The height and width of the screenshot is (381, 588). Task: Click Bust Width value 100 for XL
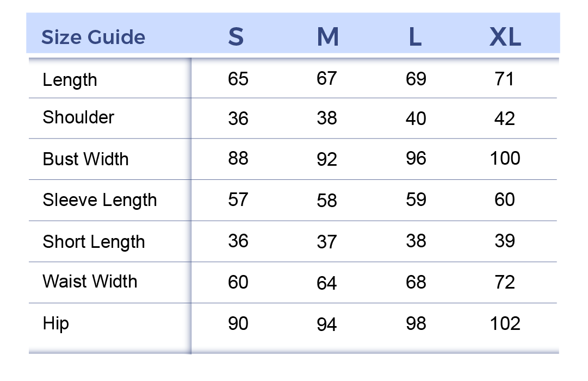tap(505, 159)
